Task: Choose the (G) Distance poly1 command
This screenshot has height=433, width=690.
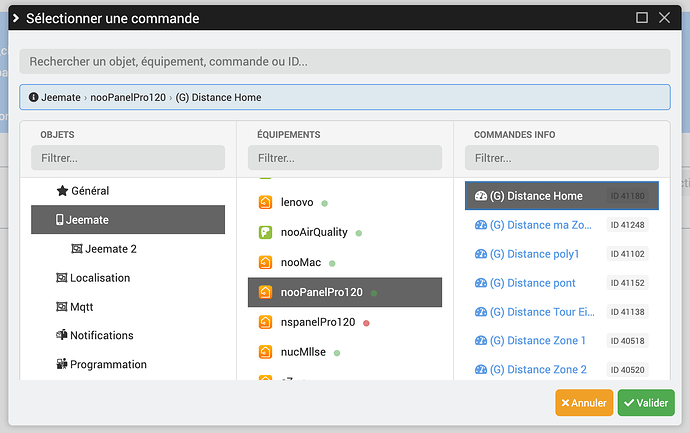Action: 562,254
